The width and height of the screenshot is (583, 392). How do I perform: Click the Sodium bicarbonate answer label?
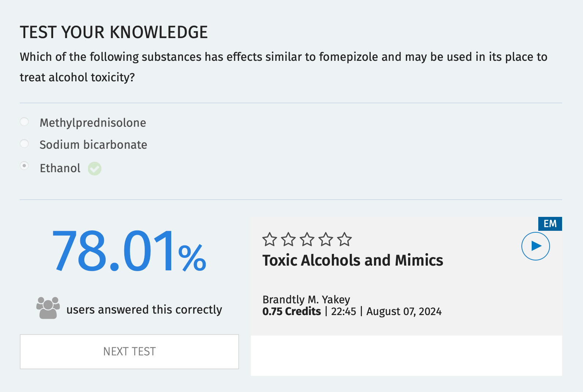click(x=93, y=145)
